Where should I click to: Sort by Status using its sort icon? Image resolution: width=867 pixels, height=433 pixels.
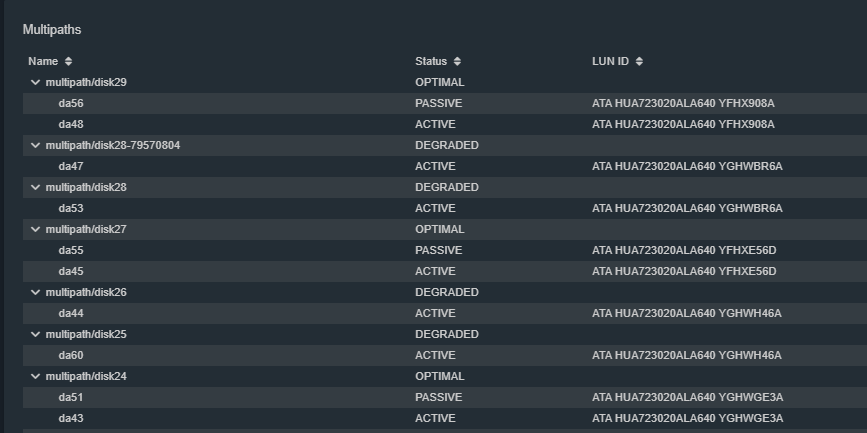pyautogui.click(x=457, y=61)
